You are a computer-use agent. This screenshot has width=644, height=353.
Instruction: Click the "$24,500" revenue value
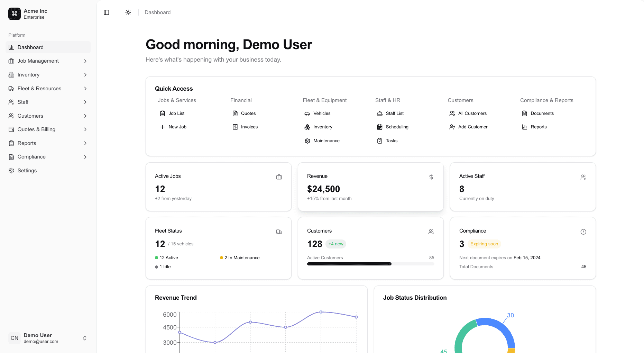[x=323, y=189]
